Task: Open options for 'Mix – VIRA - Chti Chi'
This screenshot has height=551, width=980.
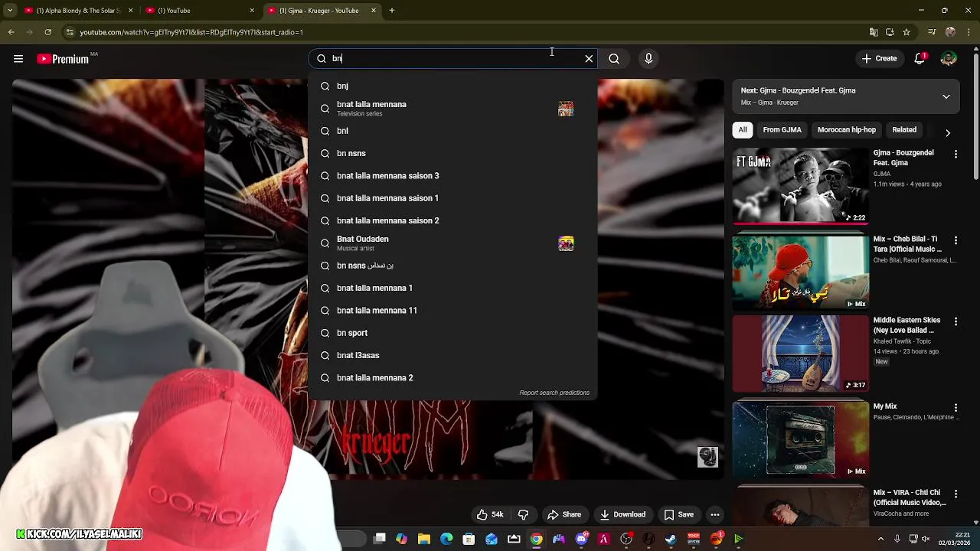Action: point(955,494)
